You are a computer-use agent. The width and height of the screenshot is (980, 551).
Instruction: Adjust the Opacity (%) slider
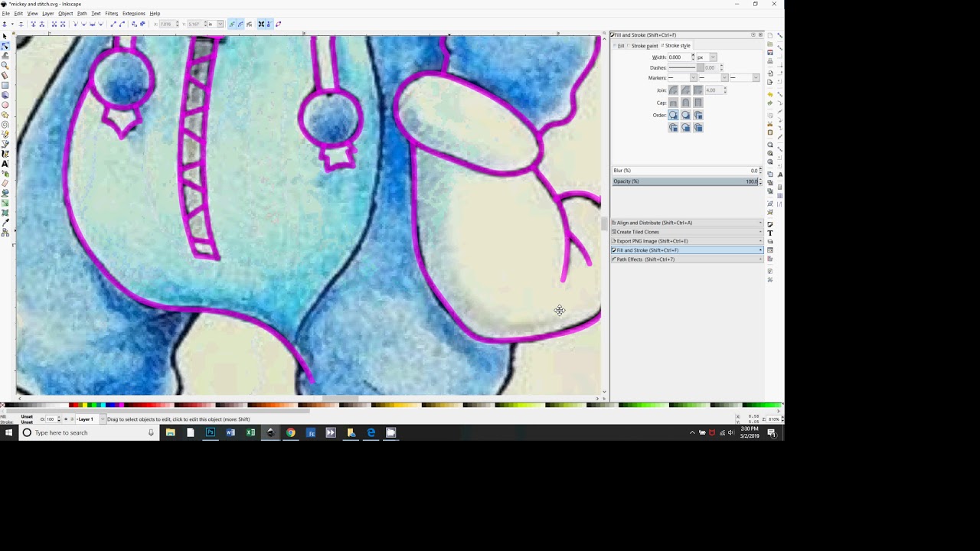click(686, 181)
